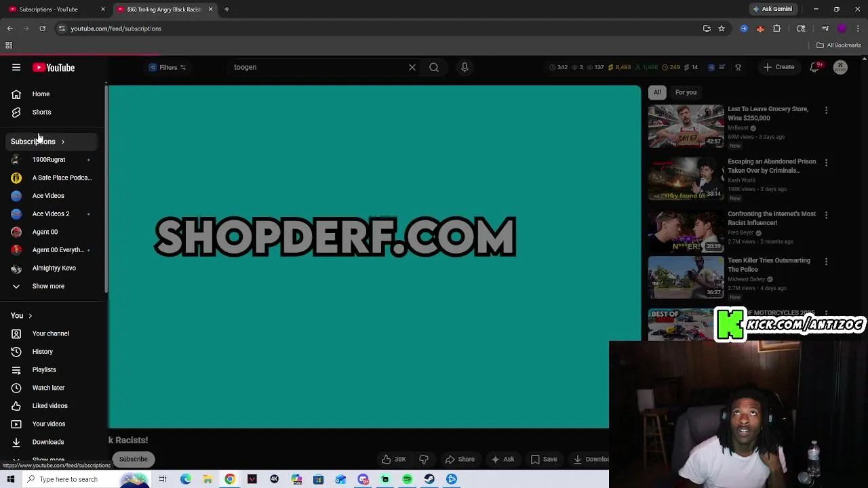This screenshot has width=868, height=488.
Task: Open History in the sidebar
Action: coord(42,352)
